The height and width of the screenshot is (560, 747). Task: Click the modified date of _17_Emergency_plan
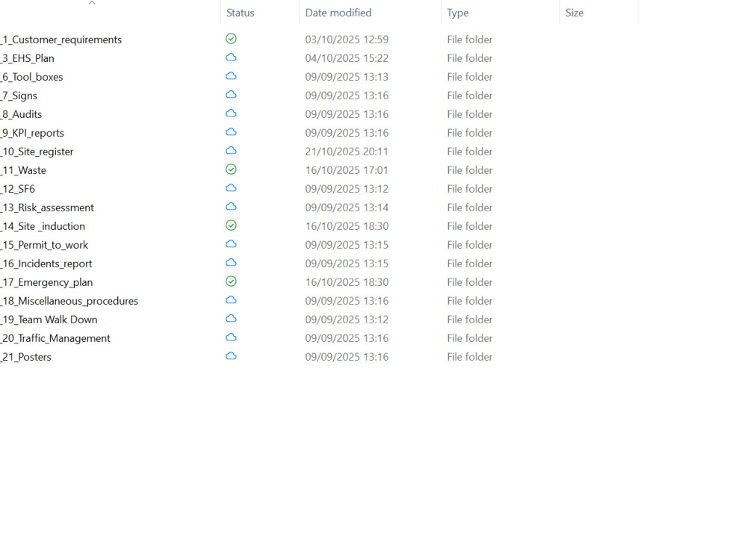coord(347,282)
